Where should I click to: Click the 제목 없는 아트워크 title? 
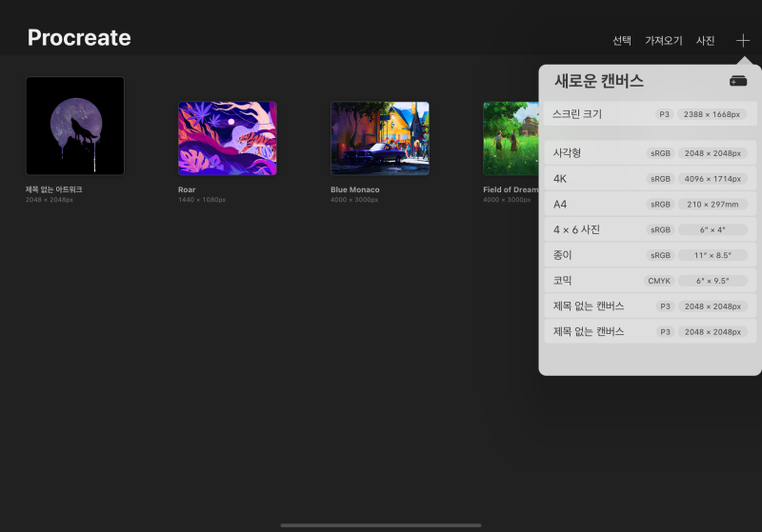[x=54, y=189]
